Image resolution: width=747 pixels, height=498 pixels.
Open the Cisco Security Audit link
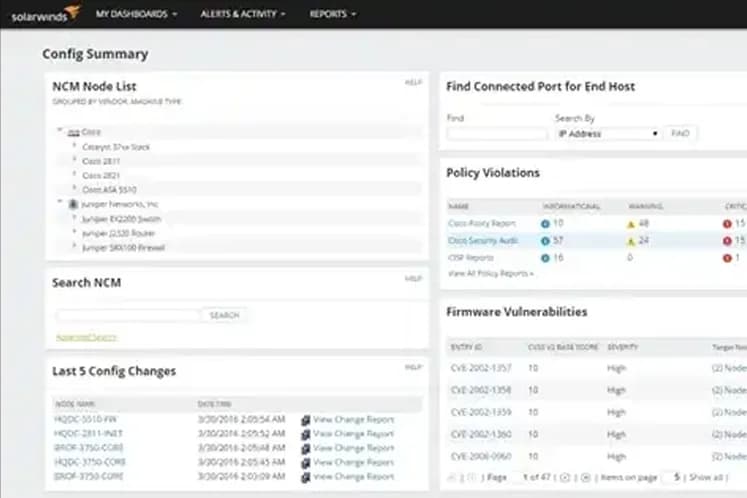point(483,241)
